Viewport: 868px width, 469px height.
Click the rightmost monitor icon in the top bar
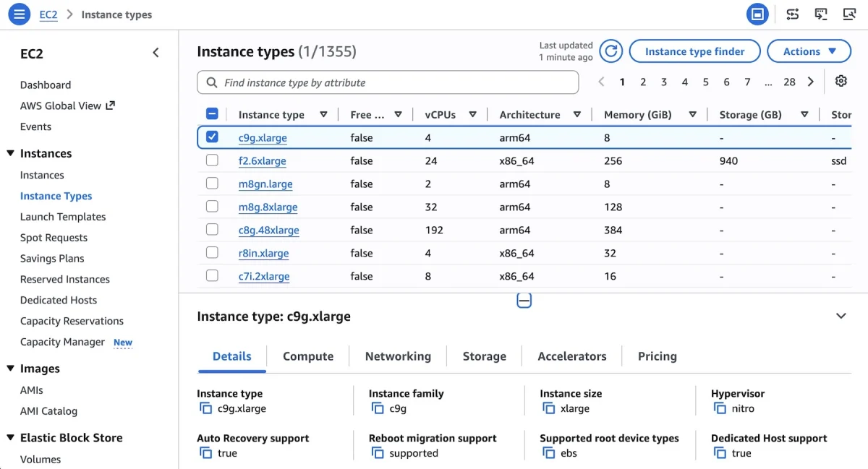[x=849, y=14]
